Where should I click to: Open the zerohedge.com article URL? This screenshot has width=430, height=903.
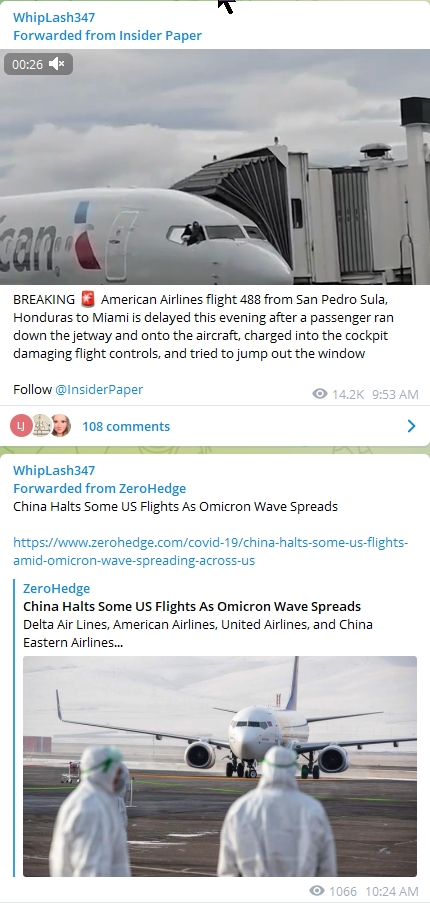[211, 552]
